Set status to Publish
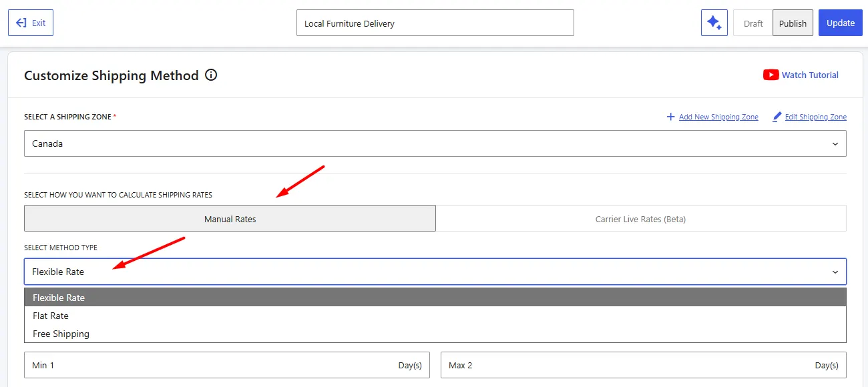 (x=793, y=23)
